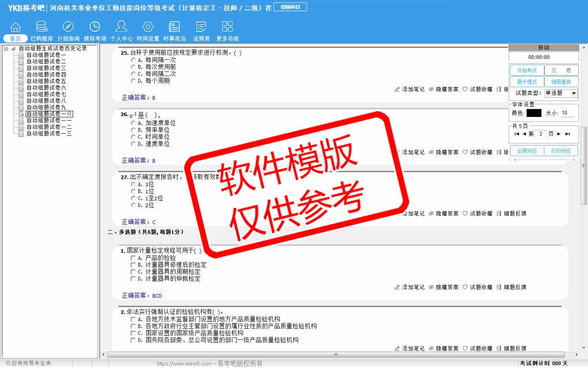Open the 时事政治 newspaper icon
588x368 pixels.
click(x=174, y=27)
